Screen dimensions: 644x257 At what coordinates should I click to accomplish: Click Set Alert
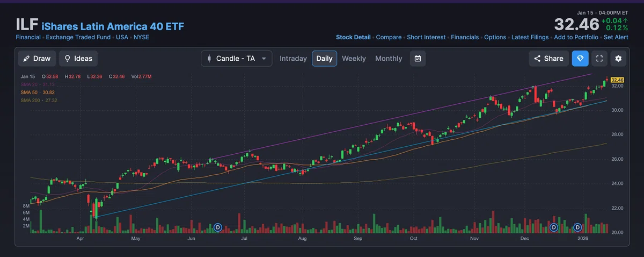(x=616, y=37)
